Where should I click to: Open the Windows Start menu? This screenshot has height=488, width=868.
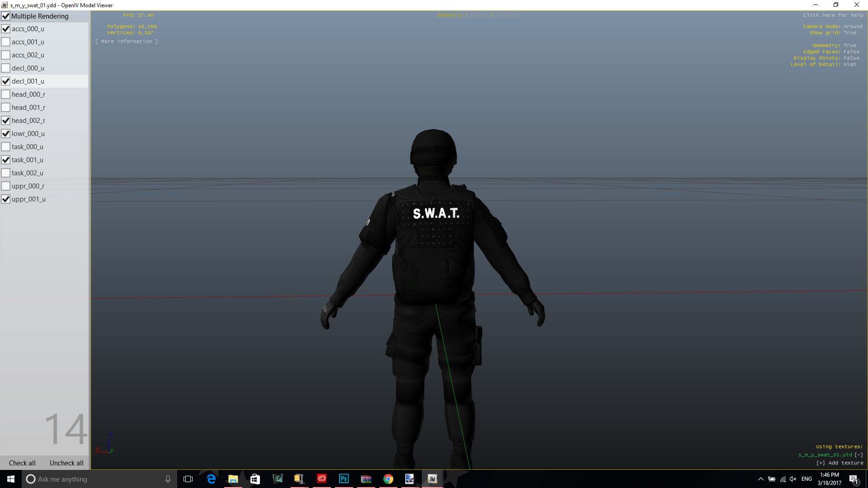coord(11,479)
